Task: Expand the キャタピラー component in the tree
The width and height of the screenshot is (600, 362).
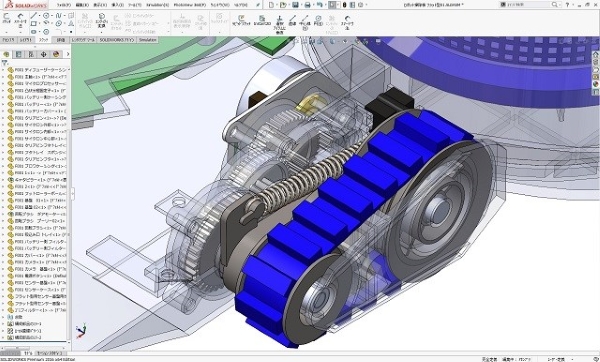Action: (x=3, y=180)
